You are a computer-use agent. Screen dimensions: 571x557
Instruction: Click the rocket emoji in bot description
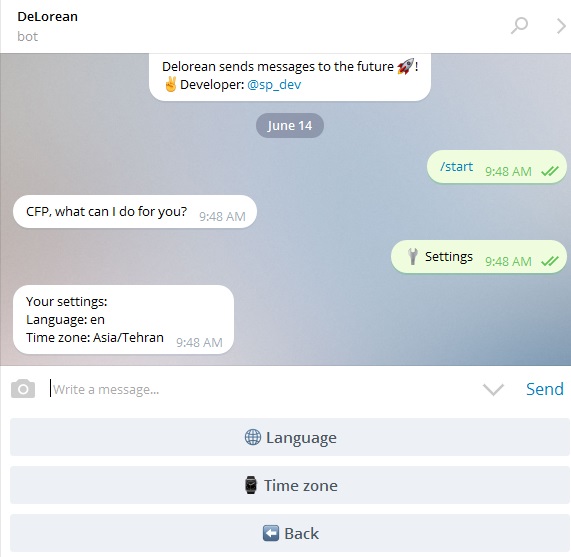tap(405, 66)
